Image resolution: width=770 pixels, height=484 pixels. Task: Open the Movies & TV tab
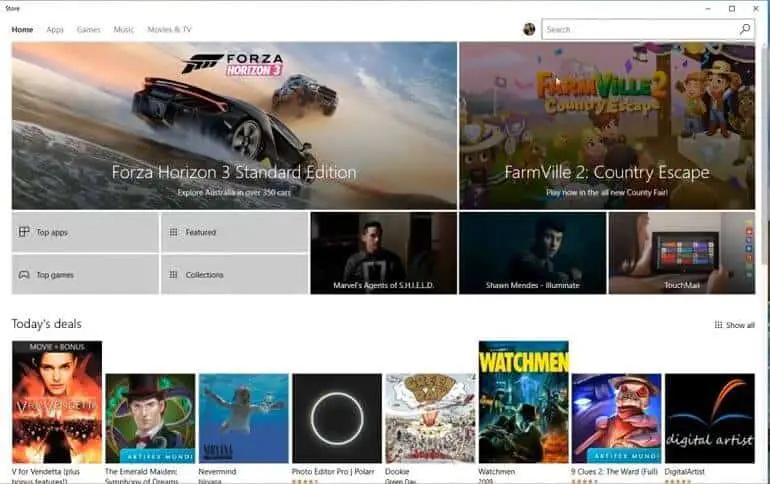pyautogui.click(x=169, y=29)
